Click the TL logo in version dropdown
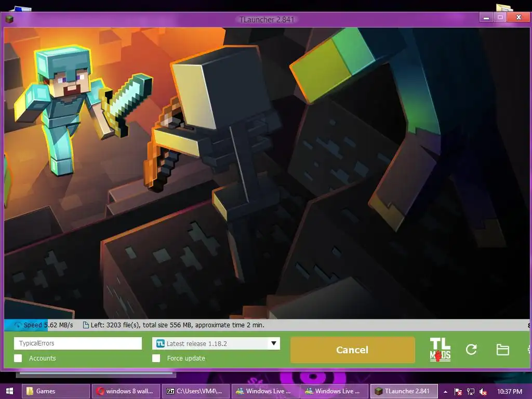Screen dimensions: 532x399 (x=161, y=344)
